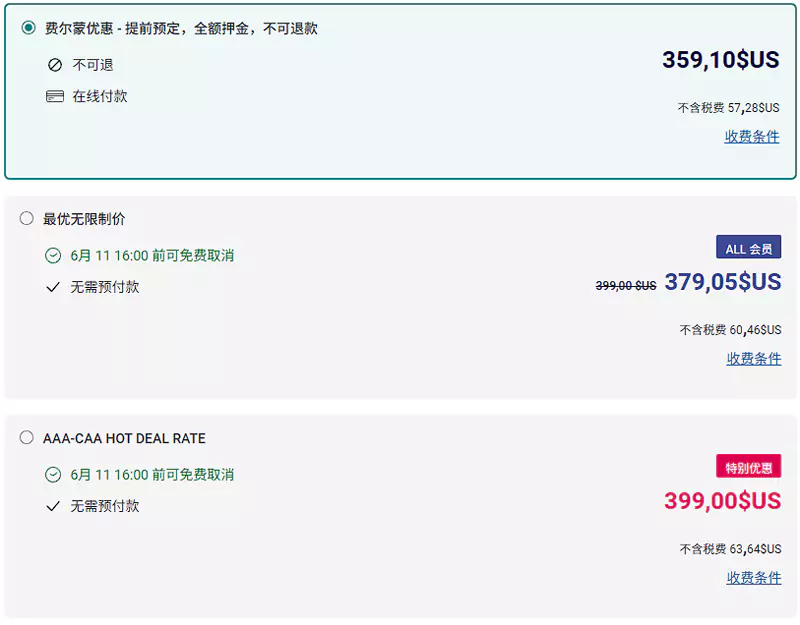Open 收费条件 link under 最优无限制价

click(752, 359)
